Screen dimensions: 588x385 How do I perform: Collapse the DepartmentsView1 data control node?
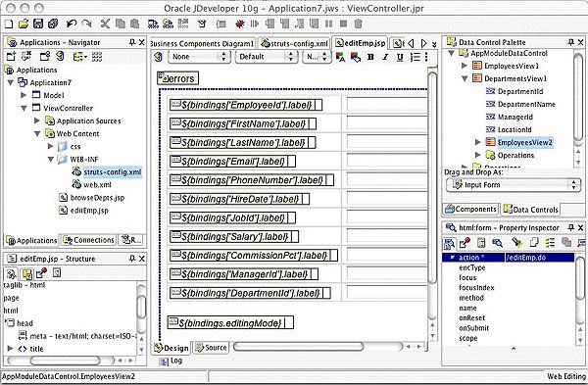tap(465, 78)
